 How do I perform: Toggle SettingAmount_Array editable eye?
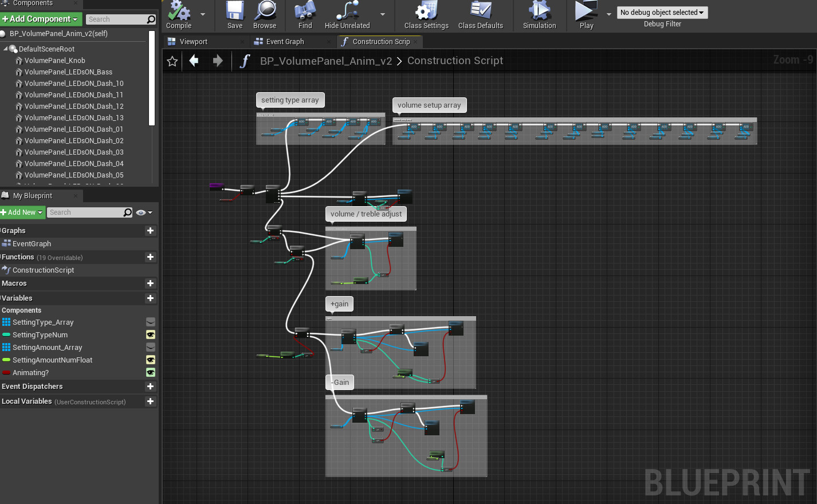pyautogui.click(x=151, y=347)
